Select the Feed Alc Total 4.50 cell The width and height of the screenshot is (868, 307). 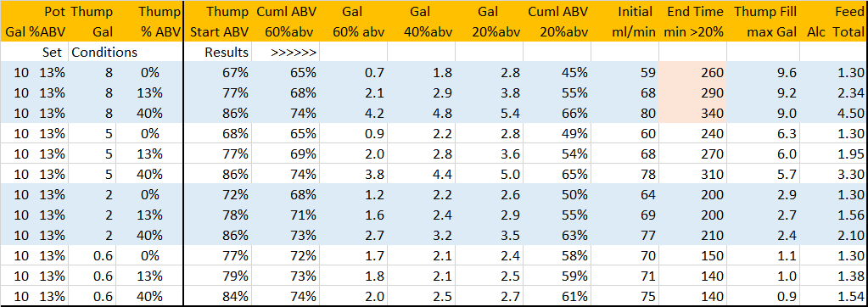[833, 114]
